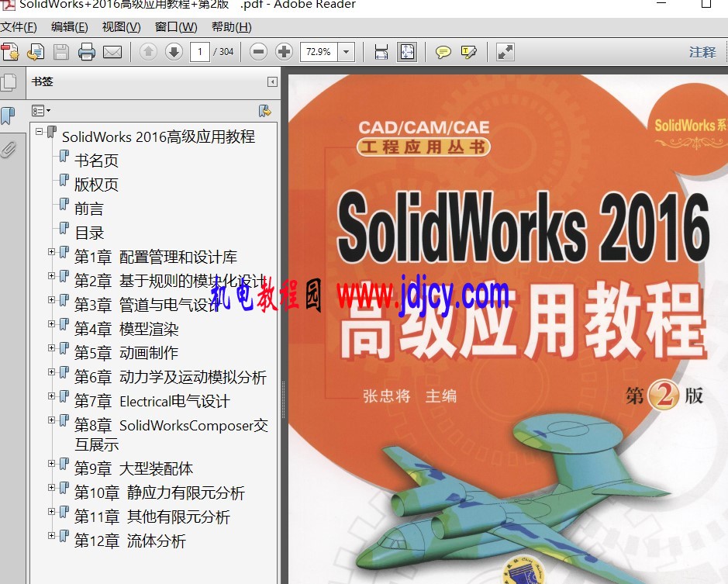Image resolution: width=728 pixels, height=584 pixels.
Task: Zoom in with the plus button
Action: tap(284, 51)
